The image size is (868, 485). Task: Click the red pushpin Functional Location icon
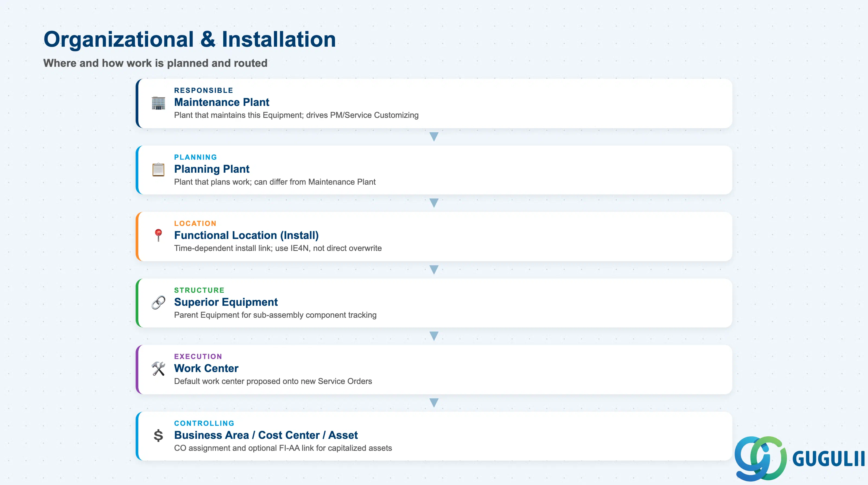point(158,235)
